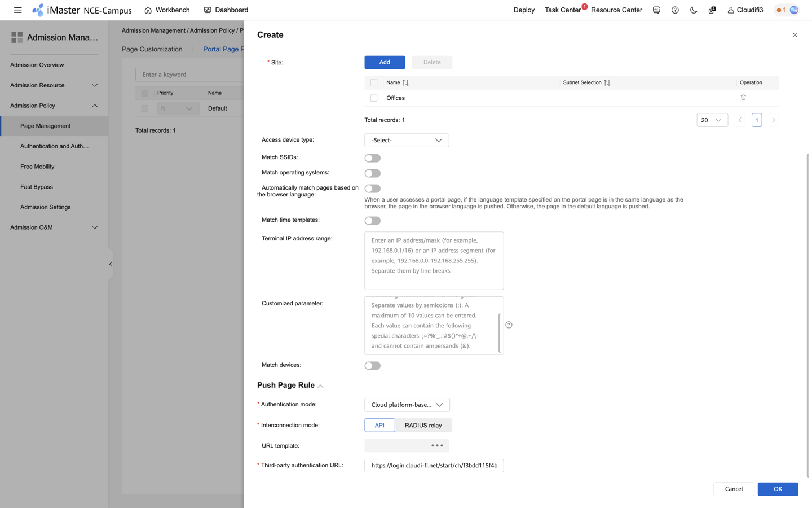Viewport: 812px width, 508px height.
Task: Click the Customized parameter help icon
Action: (509, 325)
